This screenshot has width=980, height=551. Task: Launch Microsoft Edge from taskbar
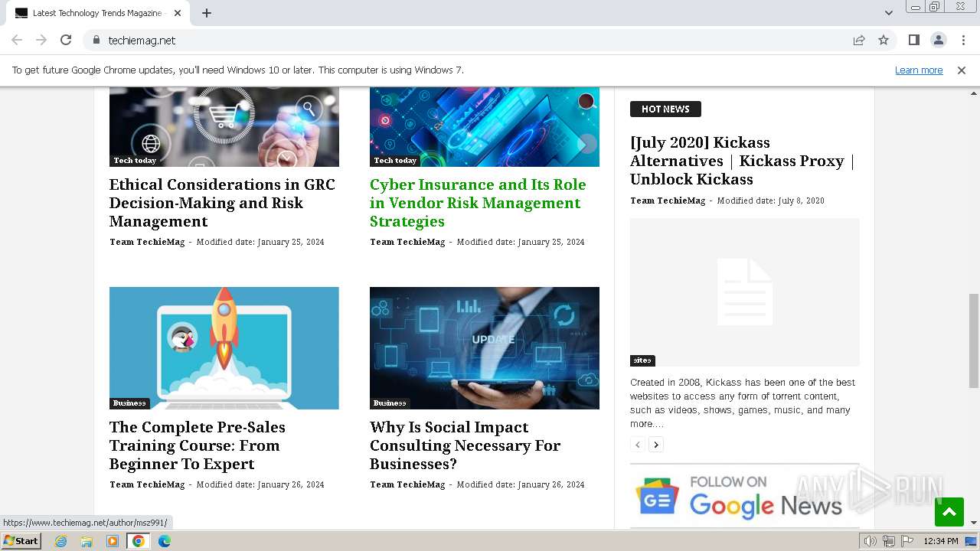[165, 541]
